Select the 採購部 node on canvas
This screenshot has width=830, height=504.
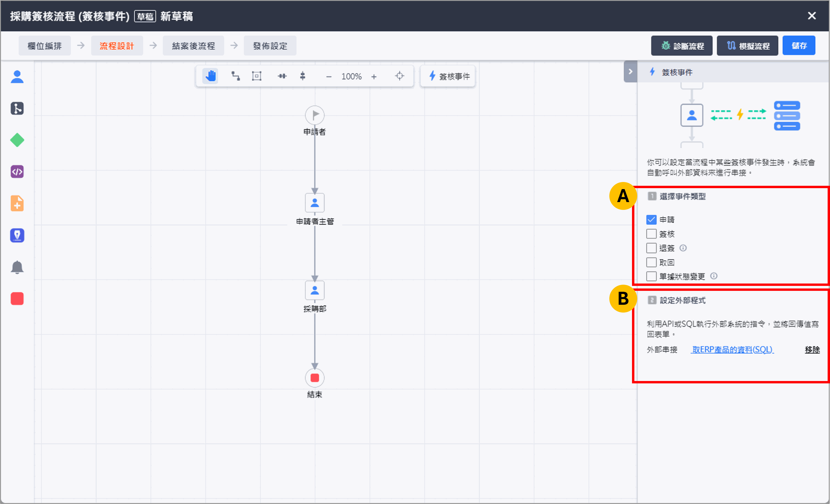tap(315, 290)
